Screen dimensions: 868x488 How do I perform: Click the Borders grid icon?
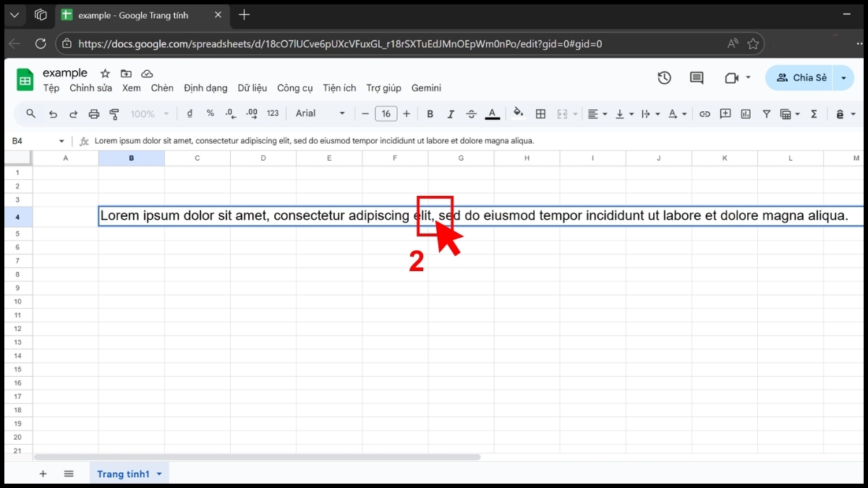[540, 114]
